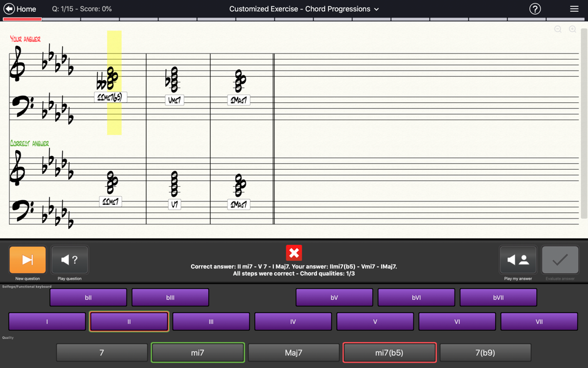Screen dimensions: 588x368
Task: Zoom in the score with the plus magnifier
Action: coord(573,29)
